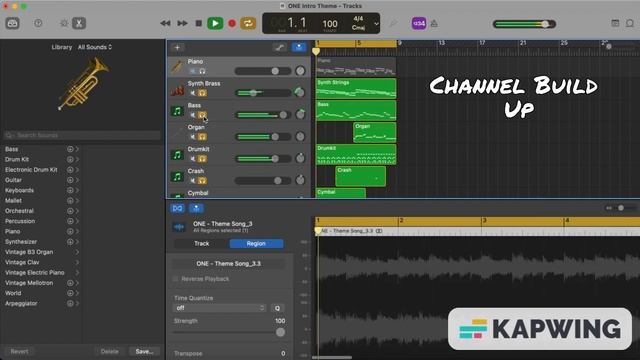Open the LCD display mode dropdown arrow
The width and height of the screenshot is (640, 360).
click(x=376, y=24)
